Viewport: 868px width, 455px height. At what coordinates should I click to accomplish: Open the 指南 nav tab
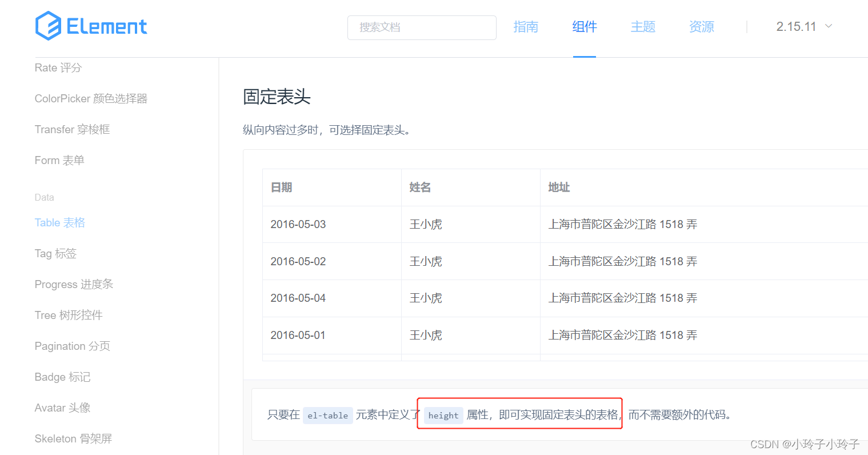(526, 27)
